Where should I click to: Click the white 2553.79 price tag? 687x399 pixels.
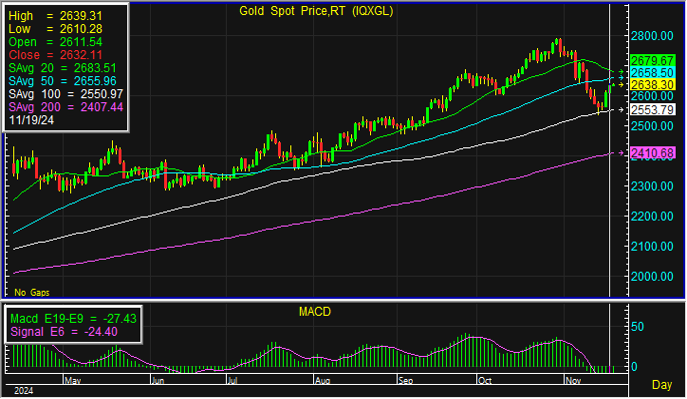click(652, 109)
